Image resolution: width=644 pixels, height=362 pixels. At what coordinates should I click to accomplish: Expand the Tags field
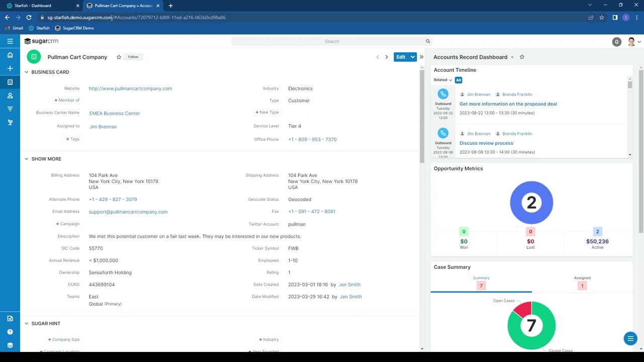pyautogui.click(x=72, y=139)
